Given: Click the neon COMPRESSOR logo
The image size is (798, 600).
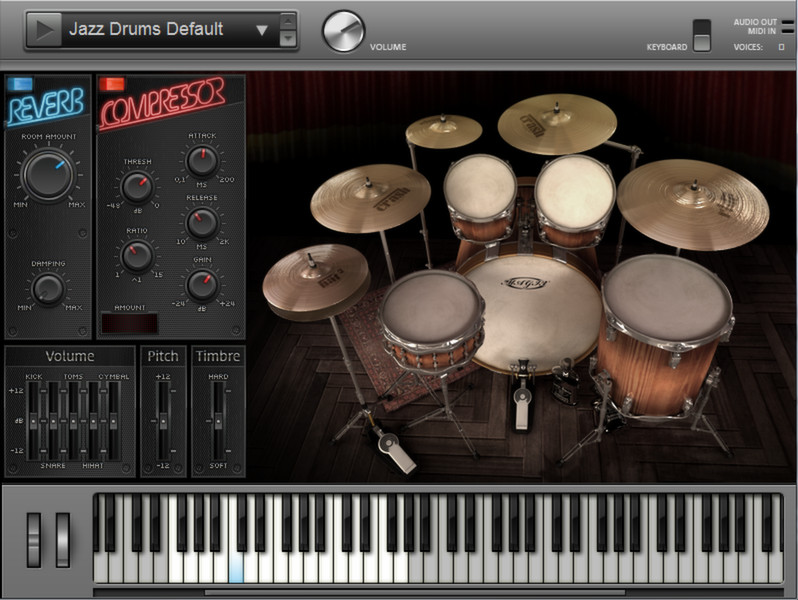Looking at the screenshot, I should pos(163,105).
